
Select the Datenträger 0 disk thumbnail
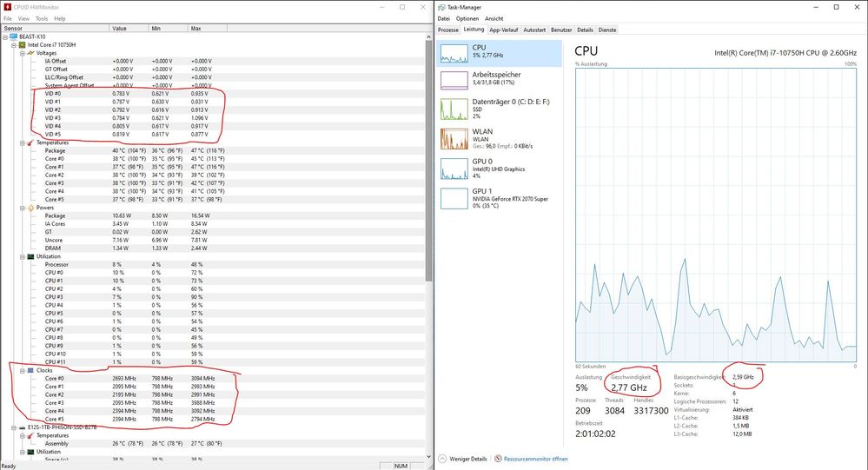coord(454,109)
